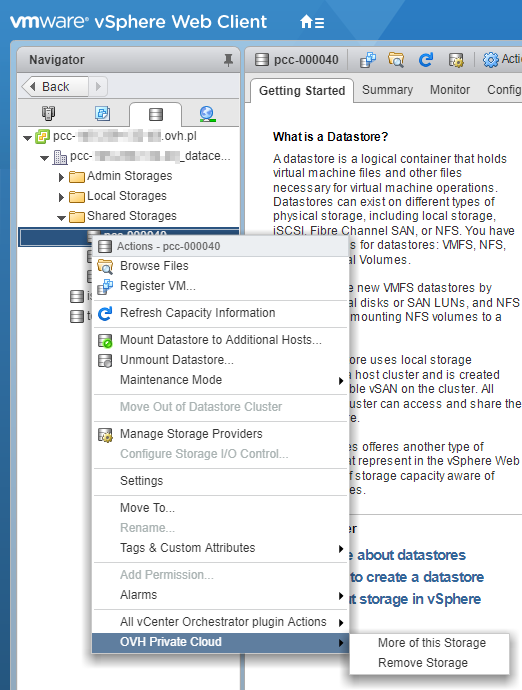The width and height of the screenshot is (522, 690).
Task: Click the Admin Storages folder icon
Action: click(x=77, y=177)
